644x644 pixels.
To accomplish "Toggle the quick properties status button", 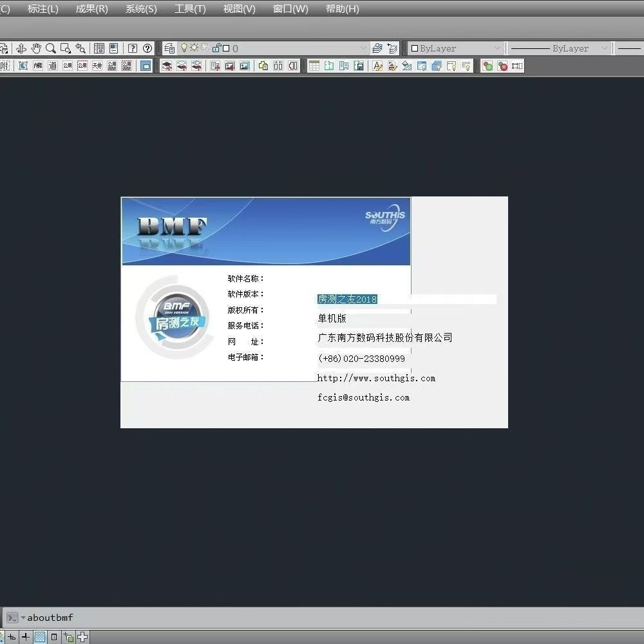I will 54,637.
